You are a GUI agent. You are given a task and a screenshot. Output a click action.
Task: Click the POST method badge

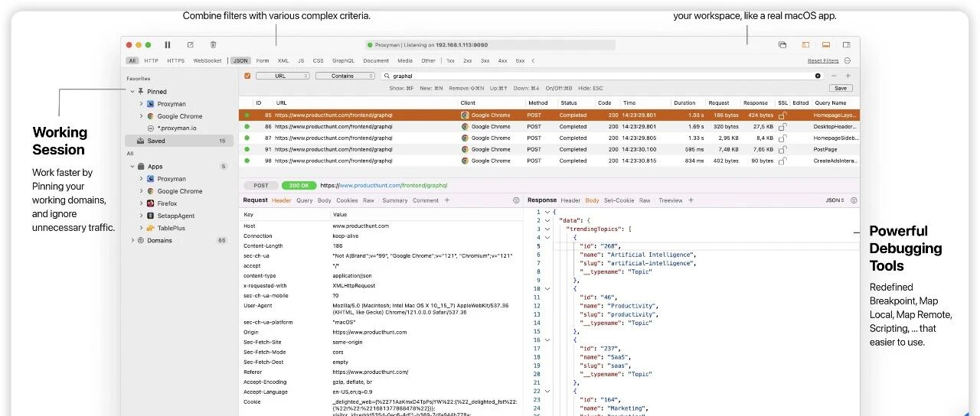pyautogui.click(x=260, y=185)
